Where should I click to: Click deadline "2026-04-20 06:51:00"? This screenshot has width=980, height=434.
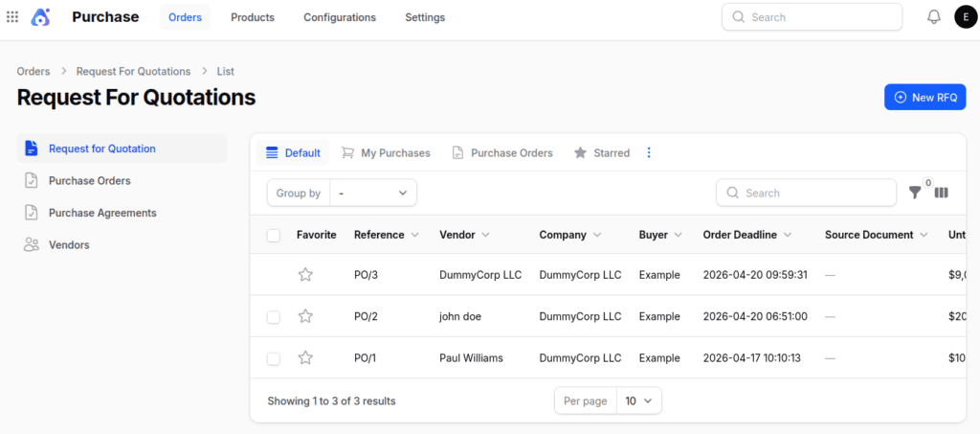755,316
